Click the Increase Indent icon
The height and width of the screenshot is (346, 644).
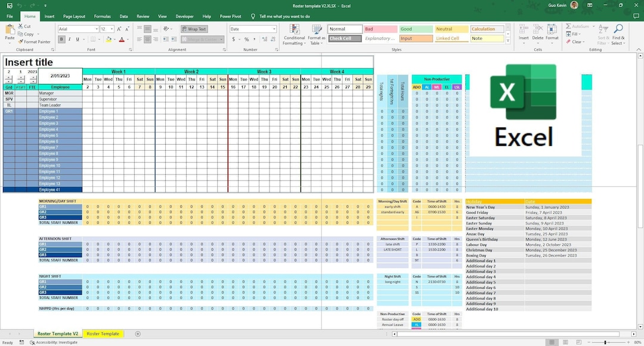[x=174, y=39]
